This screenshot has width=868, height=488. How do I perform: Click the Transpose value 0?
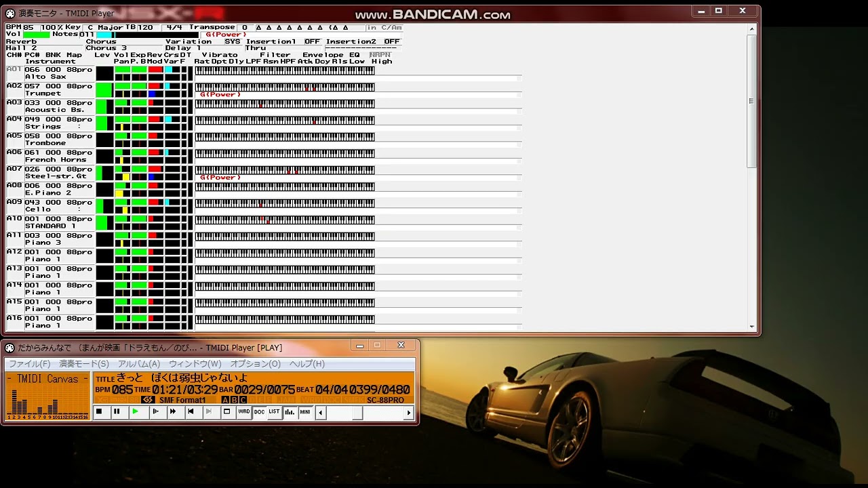point(245,28)
